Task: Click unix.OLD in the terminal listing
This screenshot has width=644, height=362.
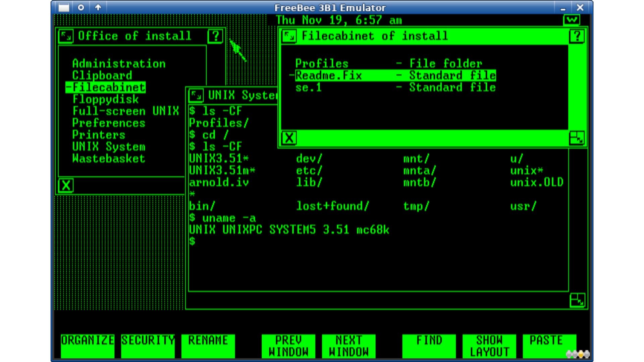Action: click(x=537, y=182)
